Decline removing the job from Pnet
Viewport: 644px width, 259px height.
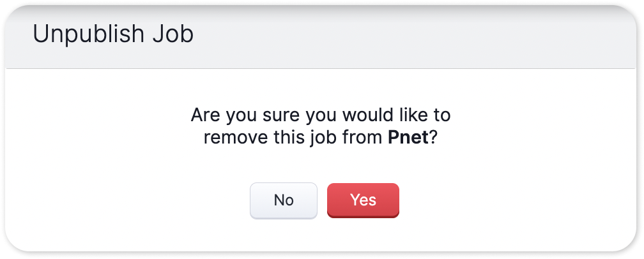click(284, 200)
